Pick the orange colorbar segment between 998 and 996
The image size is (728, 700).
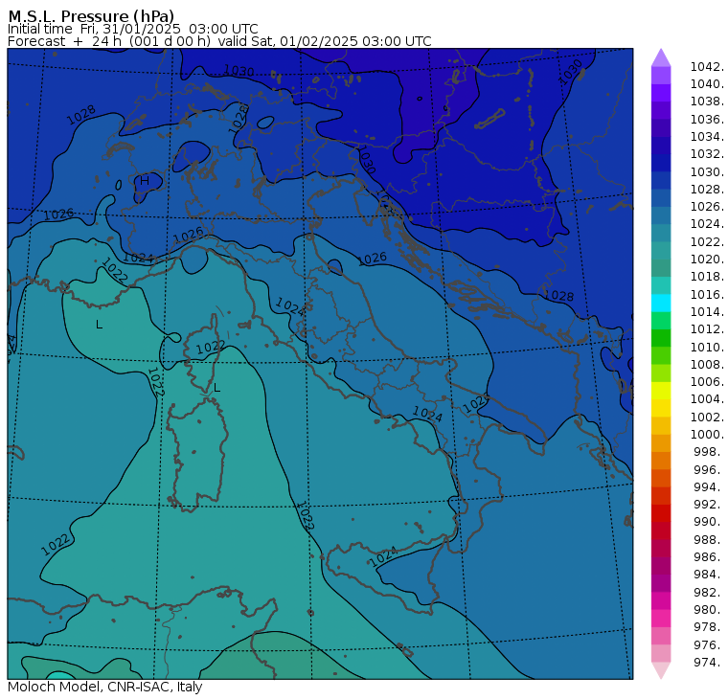[661, 461]
